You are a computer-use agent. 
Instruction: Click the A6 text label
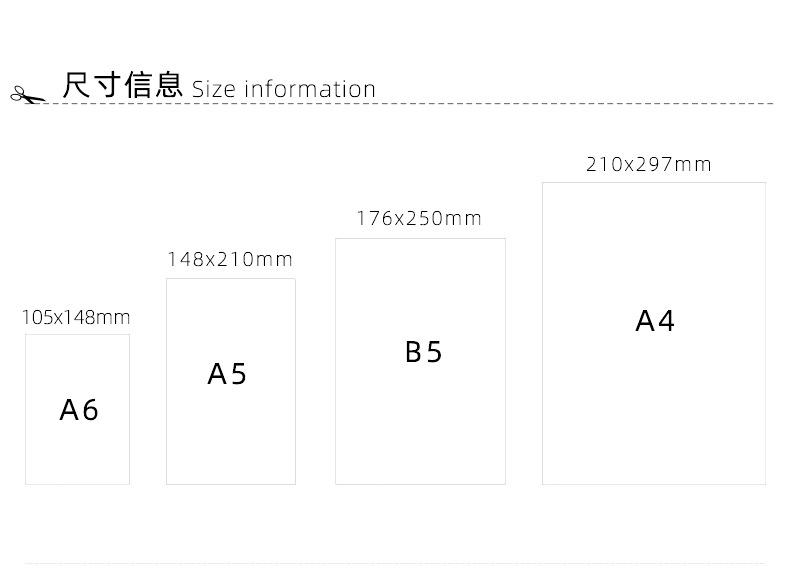click(x=79, y=410)
